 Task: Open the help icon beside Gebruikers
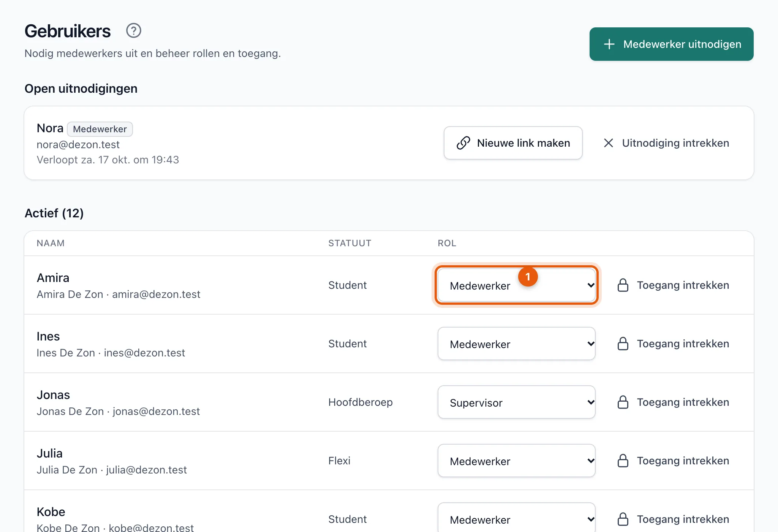coord(134,31)
